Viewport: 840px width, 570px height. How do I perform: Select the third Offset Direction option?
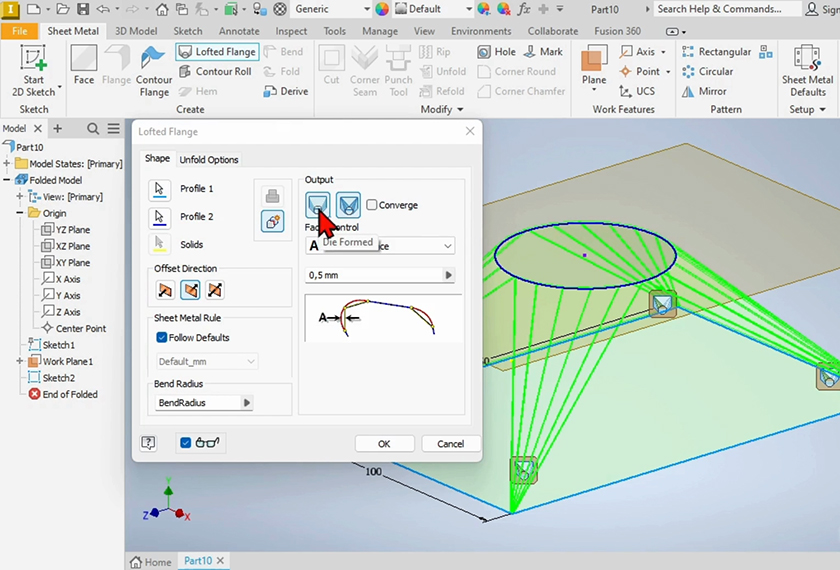(x=215, y=290)
